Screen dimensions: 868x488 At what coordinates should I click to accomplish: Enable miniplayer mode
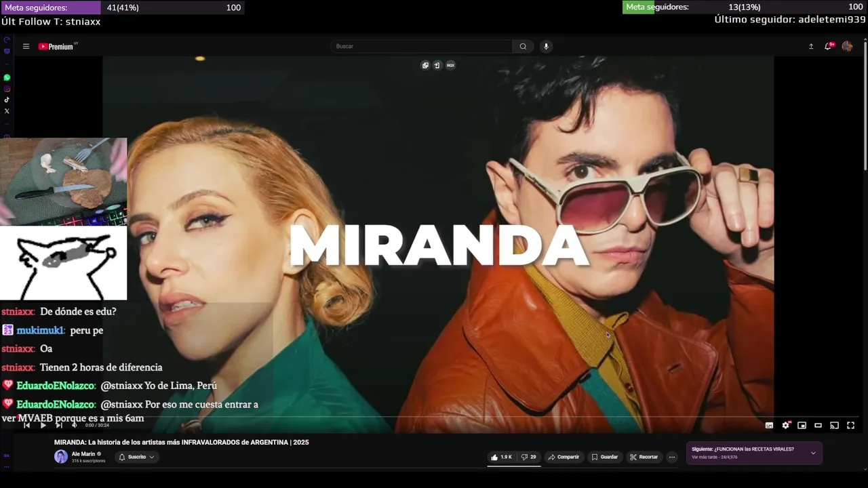pos(802,426)
